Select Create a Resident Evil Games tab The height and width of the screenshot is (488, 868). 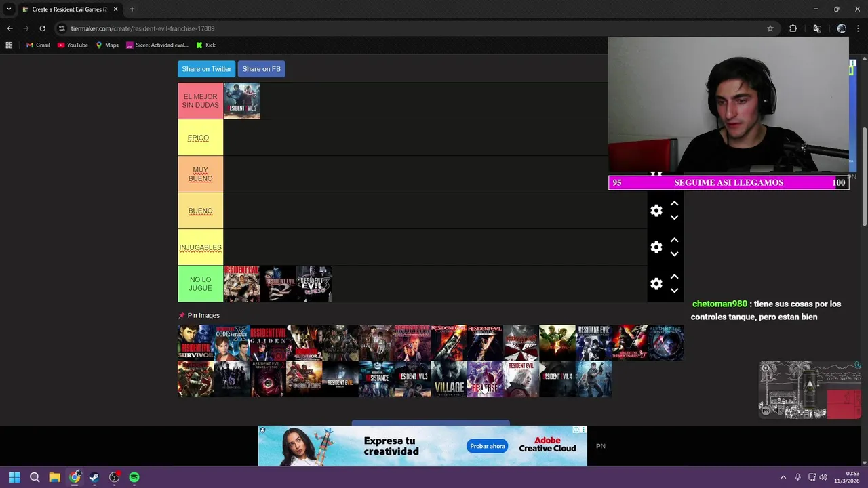[70, 9]
